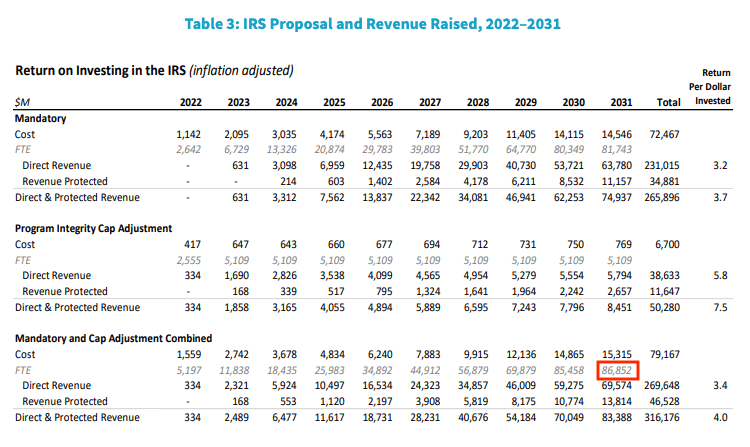Click the 2028 direct revenue "29,903"

coord(473,165)
